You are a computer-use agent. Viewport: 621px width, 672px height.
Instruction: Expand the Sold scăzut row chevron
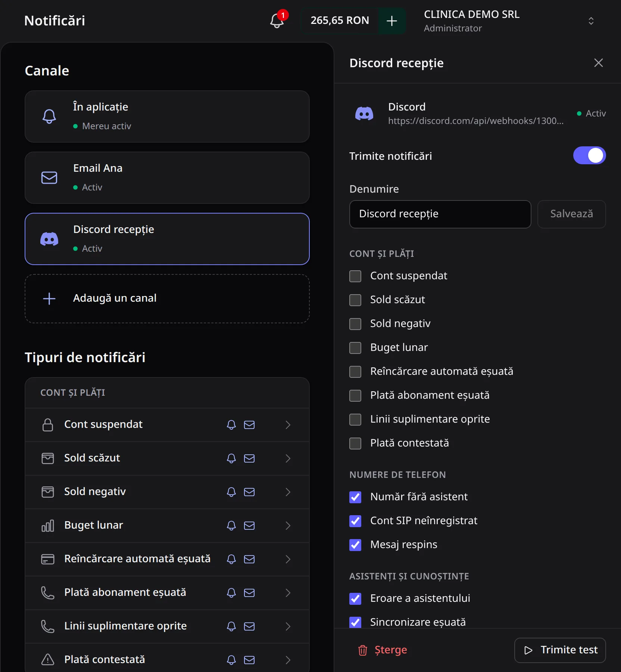pyautogui.click(x=288, y=458)
